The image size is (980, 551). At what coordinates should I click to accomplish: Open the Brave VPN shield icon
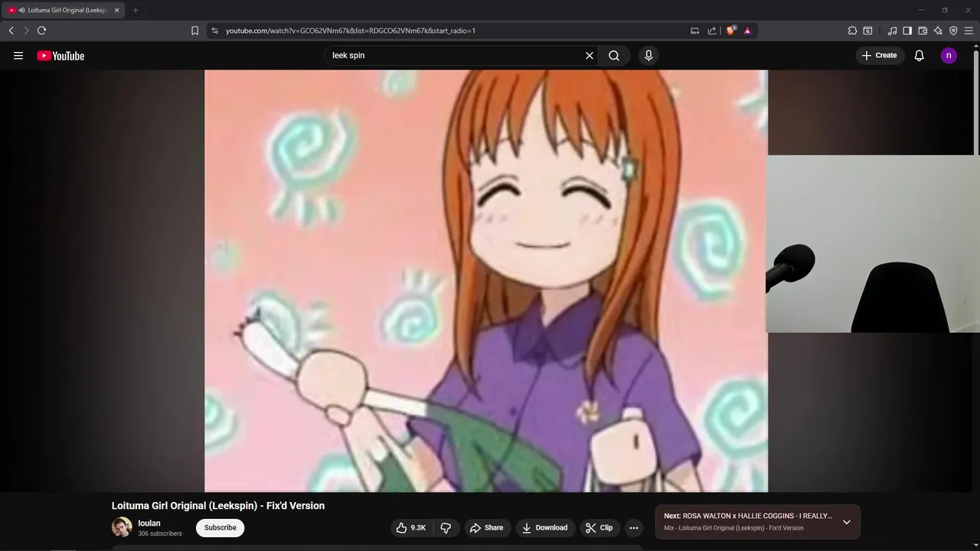[x=953, y=31]
